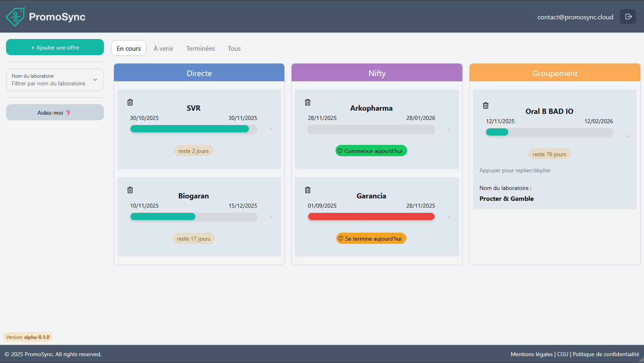This screenshot has width=644, height=363.
Task: Click the Se termine aujourd'hui badge text
Action: (x=373, y=239)
